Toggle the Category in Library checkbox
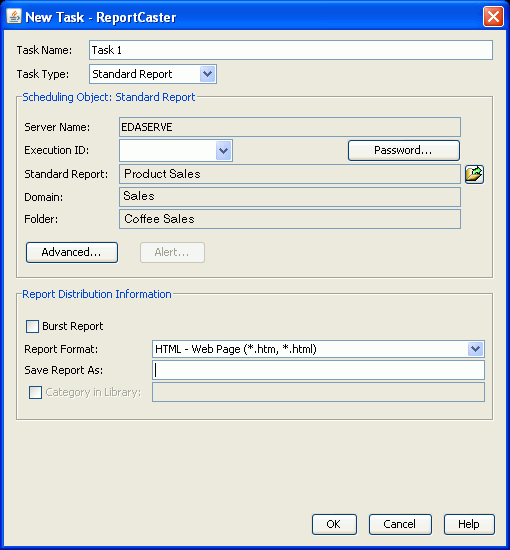 35,392
